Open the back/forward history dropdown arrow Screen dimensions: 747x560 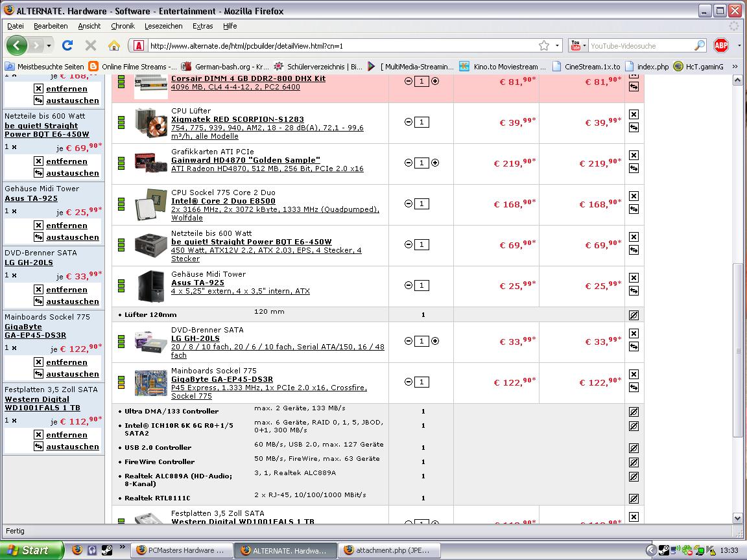click(49, 46)
